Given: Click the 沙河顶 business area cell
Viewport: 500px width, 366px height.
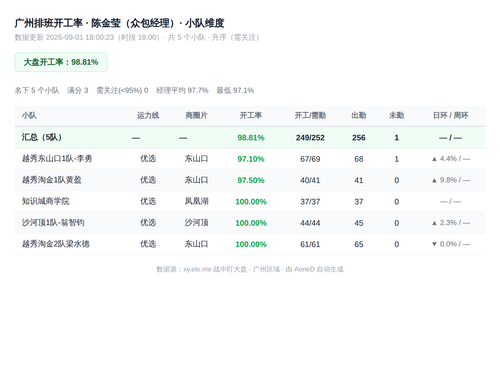Looking at the screenshot, I should point(196,223).
